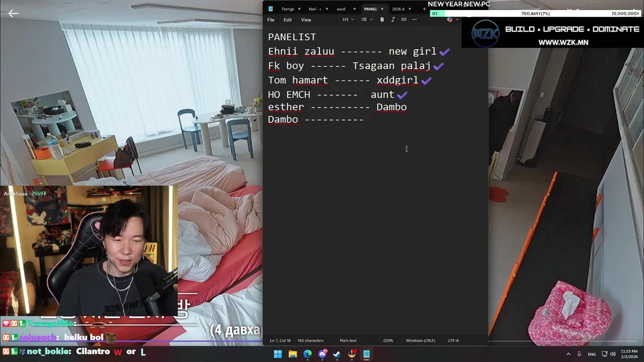The image size is (644, 362).
Task: Open the File menu in Notepad
Action: [271, 20]
